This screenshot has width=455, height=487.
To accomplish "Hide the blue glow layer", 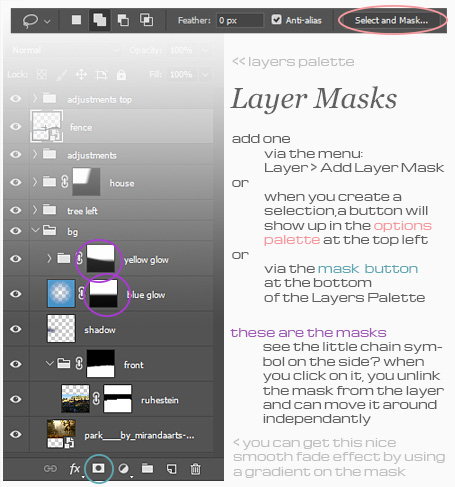I will click(16, 294).
